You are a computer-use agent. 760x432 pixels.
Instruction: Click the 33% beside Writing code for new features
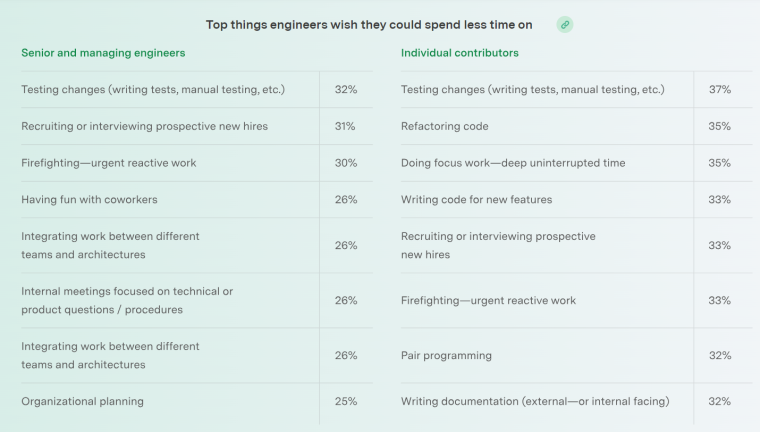(x=720, y=199)
